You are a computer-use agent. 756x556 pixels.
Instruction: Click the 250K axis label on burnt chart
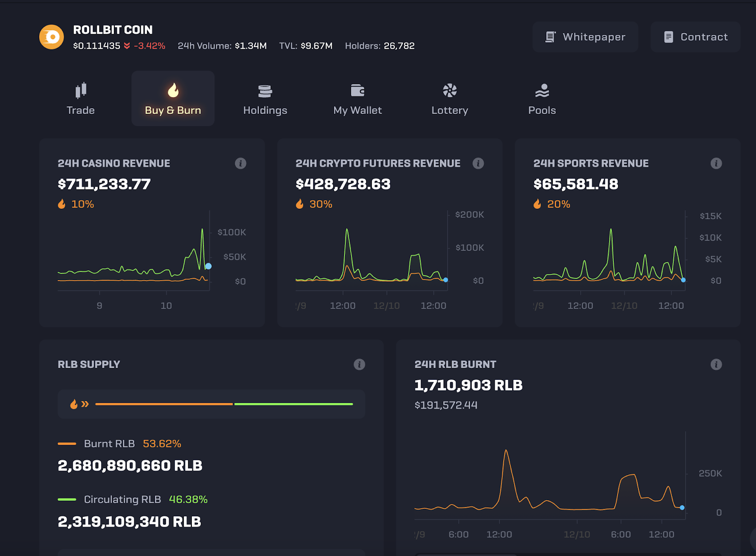[x=710, y=473]
